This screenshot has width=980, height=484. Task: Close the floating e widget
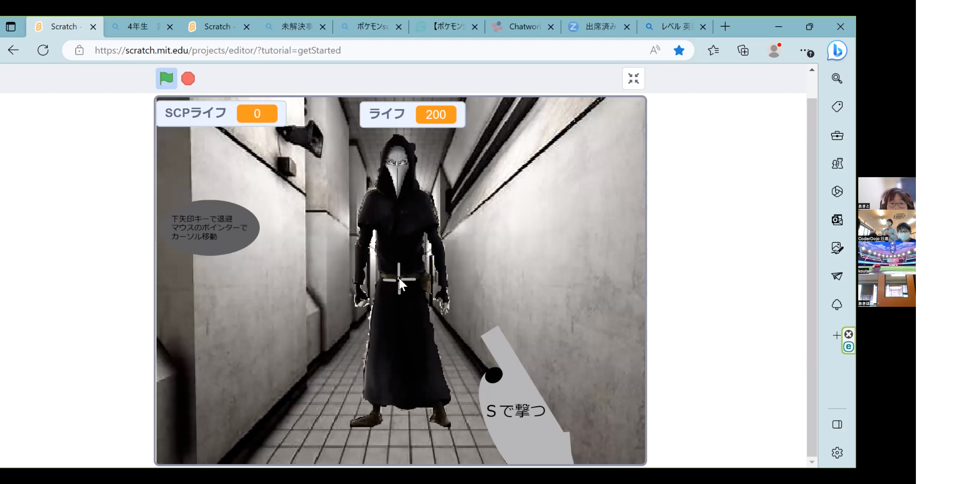click(848, 334)
